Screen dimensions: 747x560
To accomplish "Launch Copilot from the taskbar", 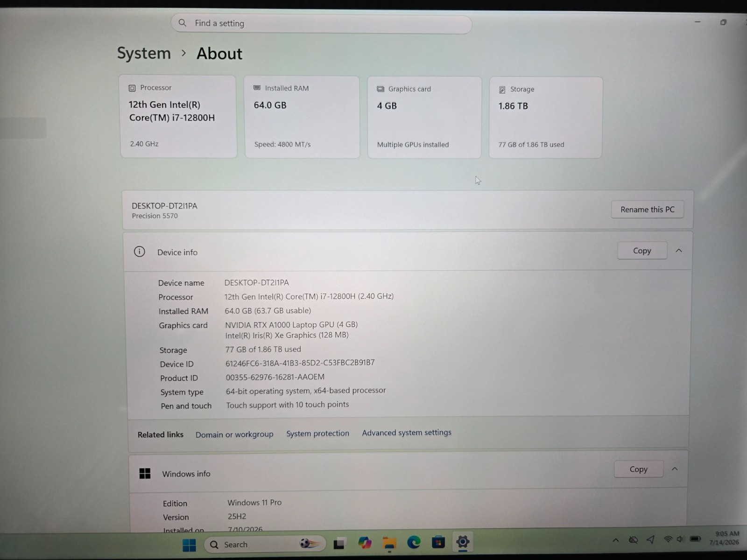I will [x=365, y=543].
